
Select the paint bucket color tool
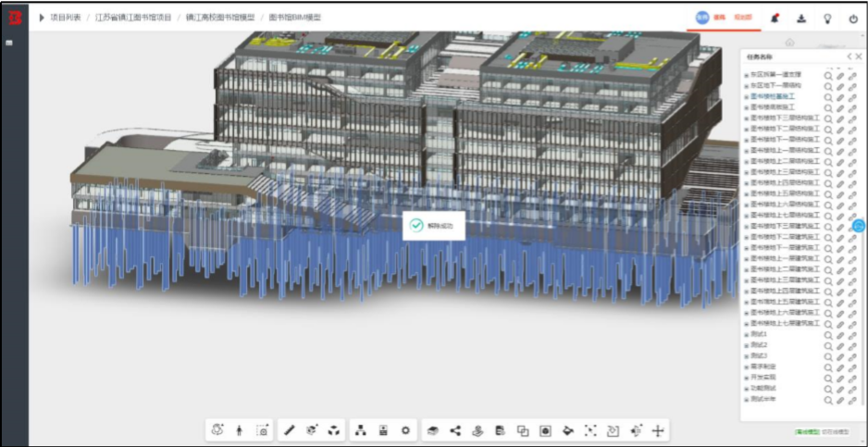pyautogui.click(x=568, y=430)
